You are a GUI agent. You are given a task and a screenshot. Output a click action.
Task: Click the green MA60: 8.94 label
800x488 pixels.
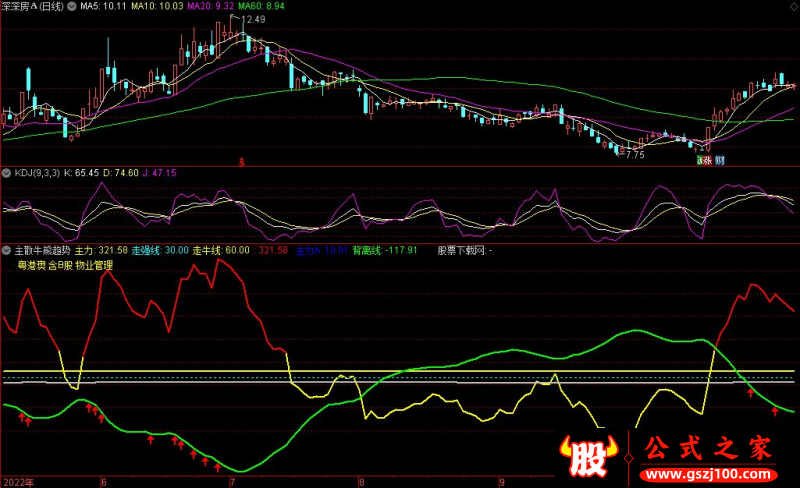262,6
